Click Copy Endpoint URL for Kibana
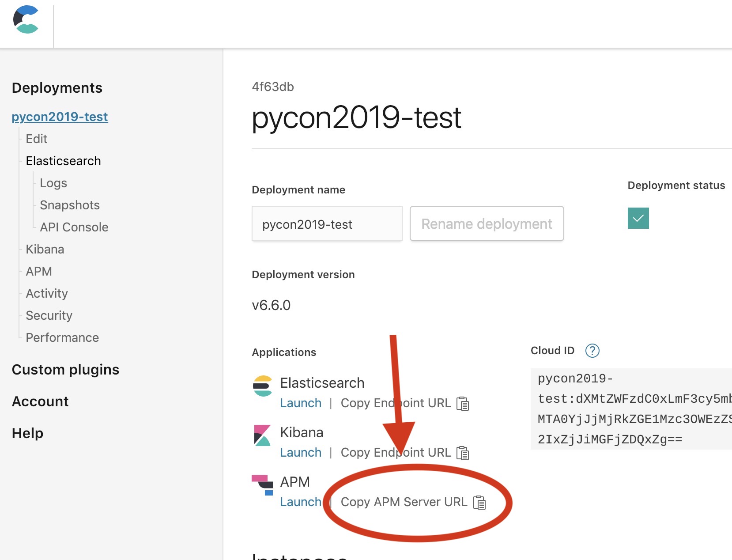This screenshot has width=732, height=560. (396, 453)
